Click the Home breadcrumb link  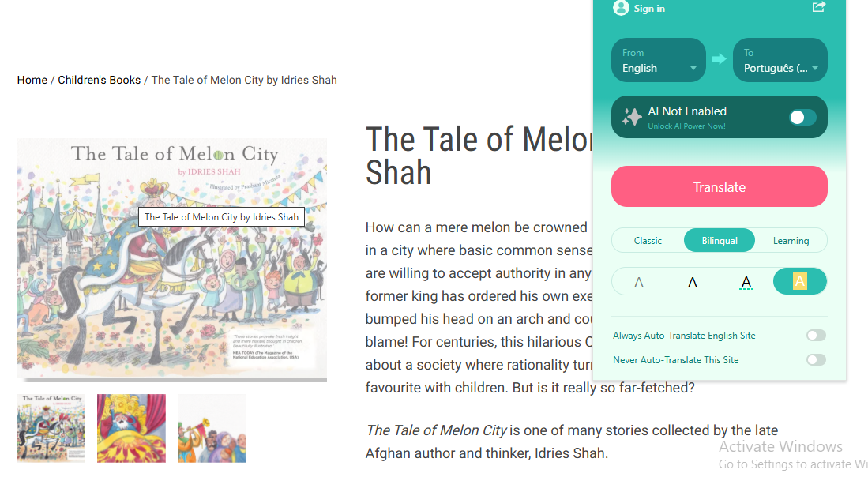pos(32,80)
